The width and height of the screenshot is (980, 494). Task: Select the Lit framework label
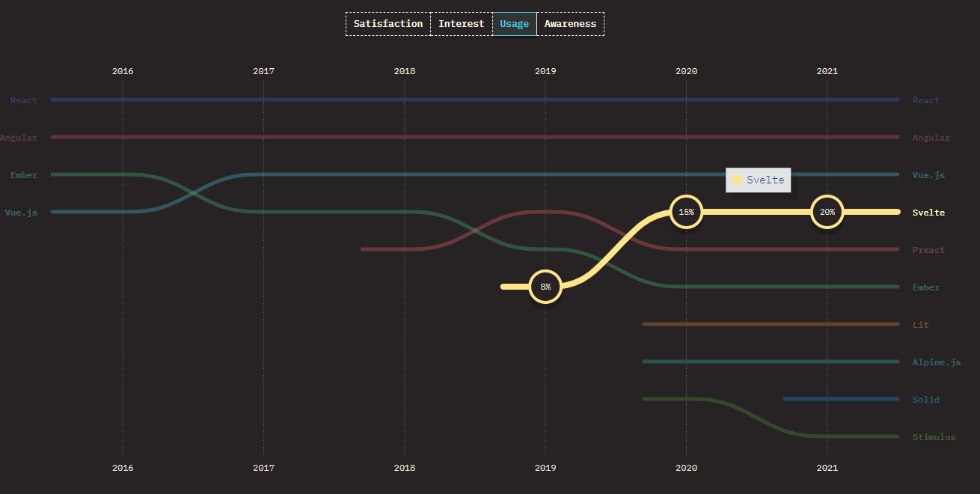(x=920, y=325)
